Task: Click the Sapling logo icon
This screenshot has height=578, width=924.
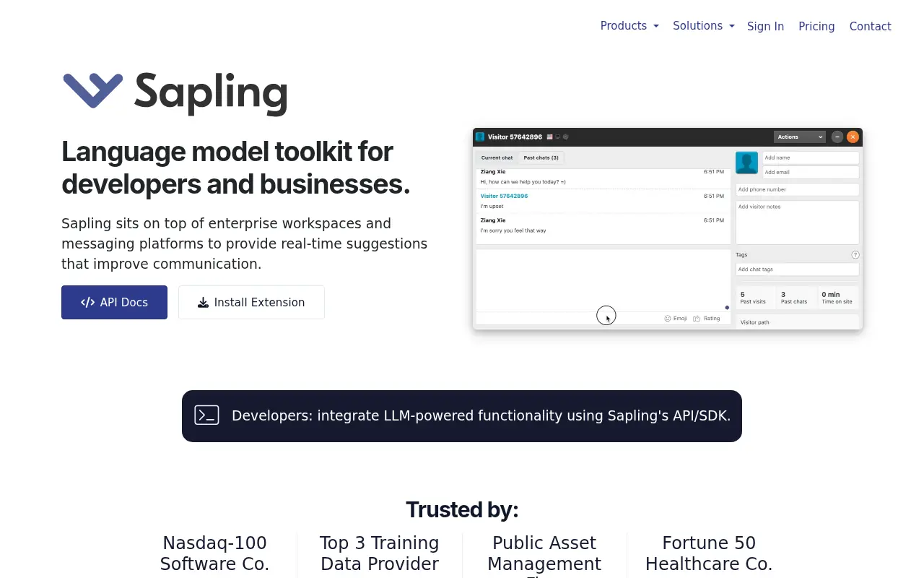Action: pos(92,91)
